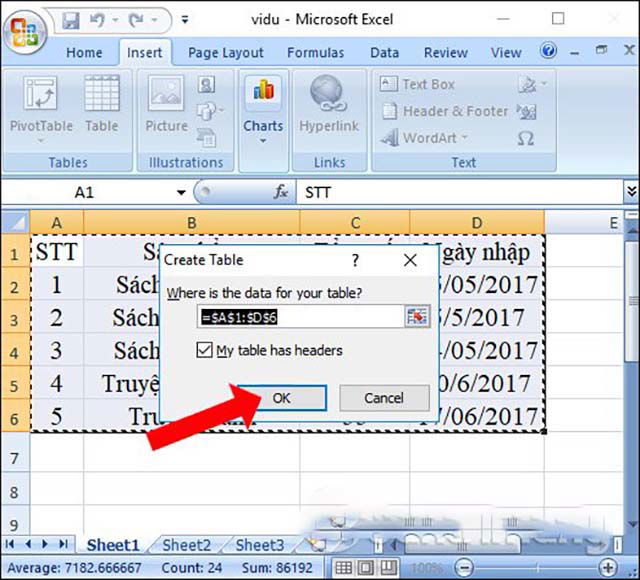The width and height of the screenshot is (640, 580).
Task: Jump to the last sheet tab
Action: pyautogui.click(x=63, y=544)
